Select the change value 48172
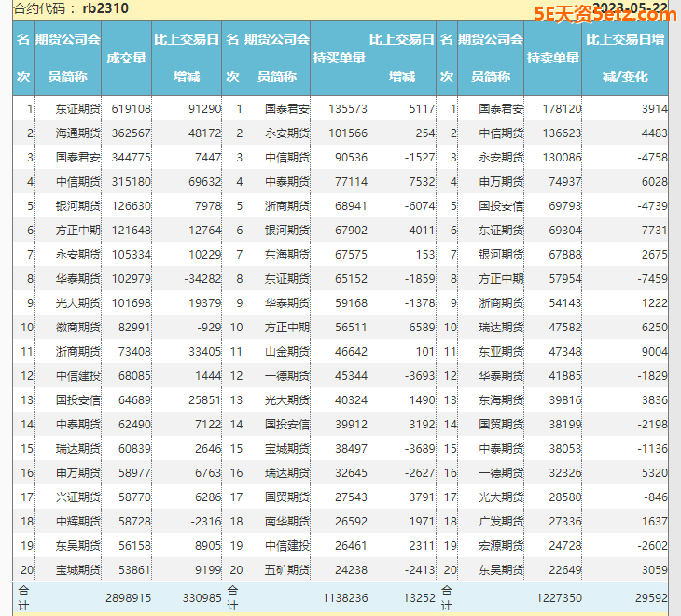This screenshot has width=681, height=616. point(204,133)
